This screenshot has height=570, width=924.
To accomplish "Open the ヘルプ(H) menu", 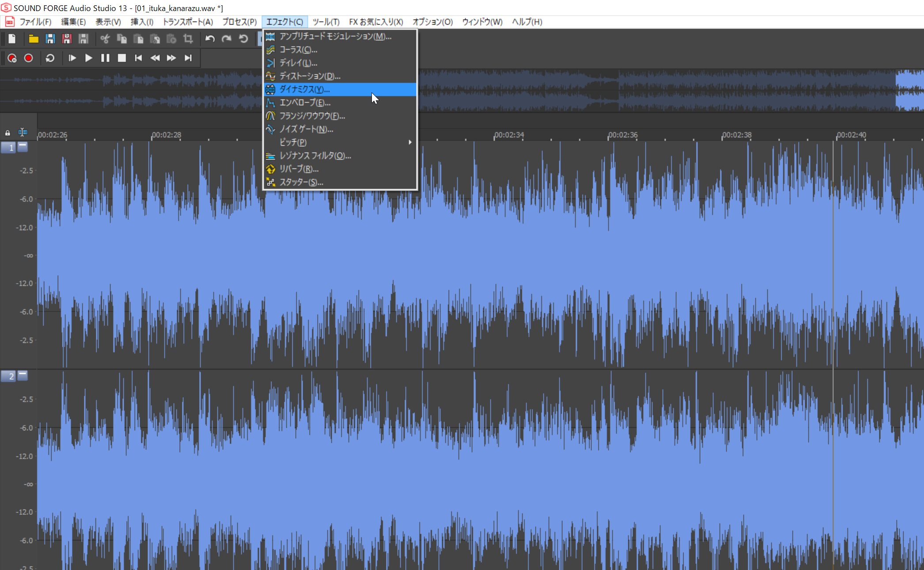I will [527, 22].
